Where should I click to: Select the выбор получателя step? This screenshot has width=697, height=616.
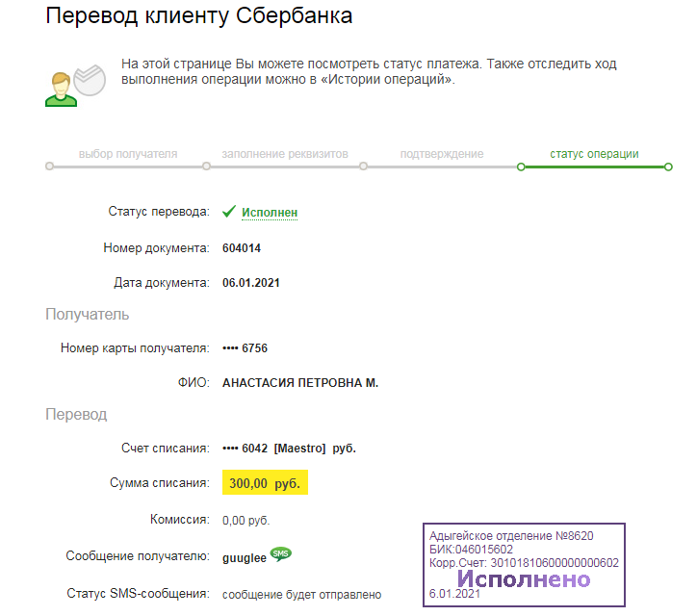[x=128, y=154]
